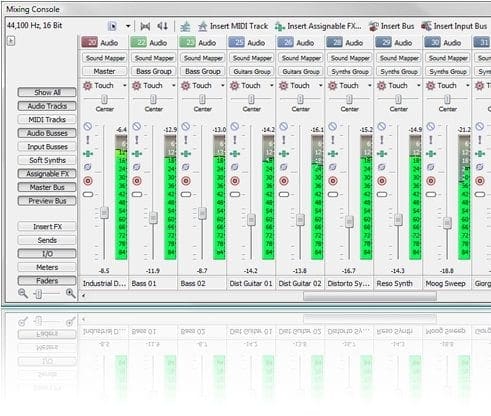Click the automation gear on the Reso Synth track
Image resolution: width=491 pixels, height=416 pixels.
[x=382, y=86]
